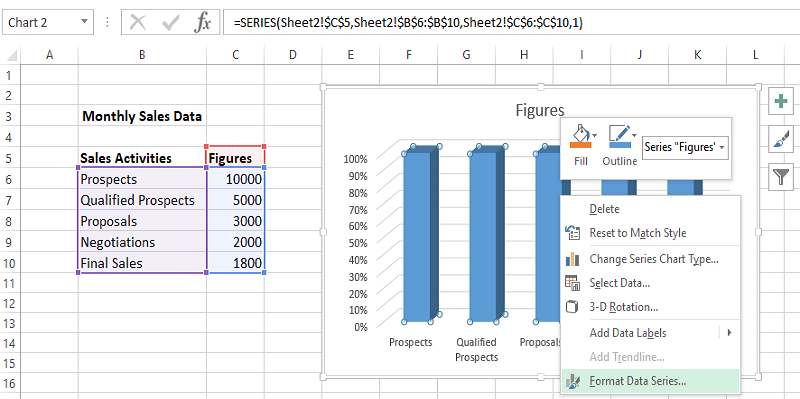Click the Chart Elements plus icon
The width and height of the screenshot is (800, 399).
[781, 101]
